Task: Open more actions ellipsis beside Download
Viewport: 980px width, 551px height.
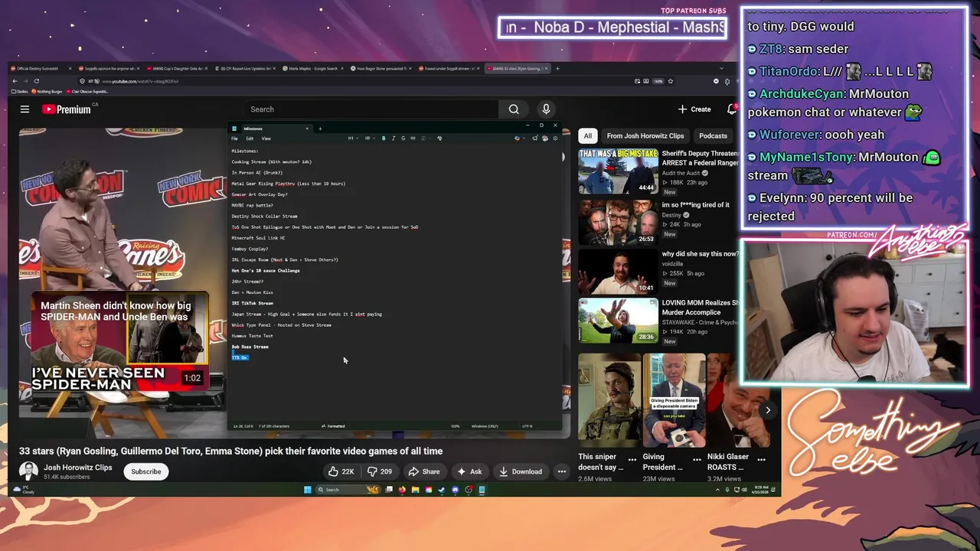Action: (562, 471)
